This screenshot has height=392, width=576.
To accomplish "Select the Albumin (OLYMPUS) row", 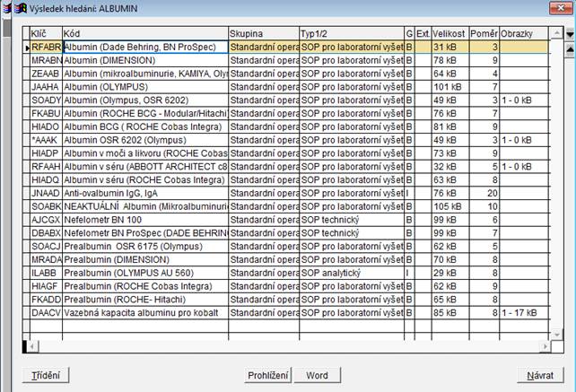I will click(x=144, y=87).
